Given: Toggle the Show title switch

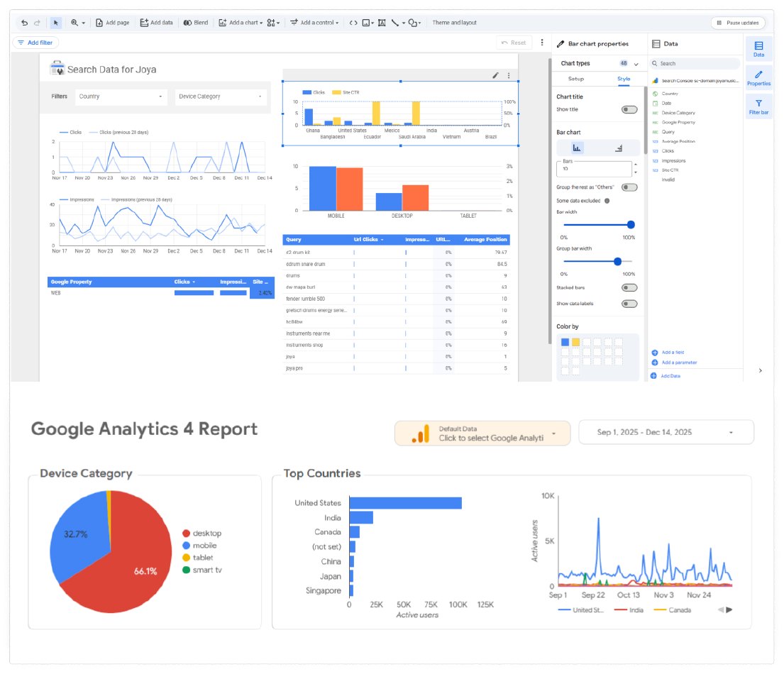Looking at the screenshot, I should click(629, 109).
